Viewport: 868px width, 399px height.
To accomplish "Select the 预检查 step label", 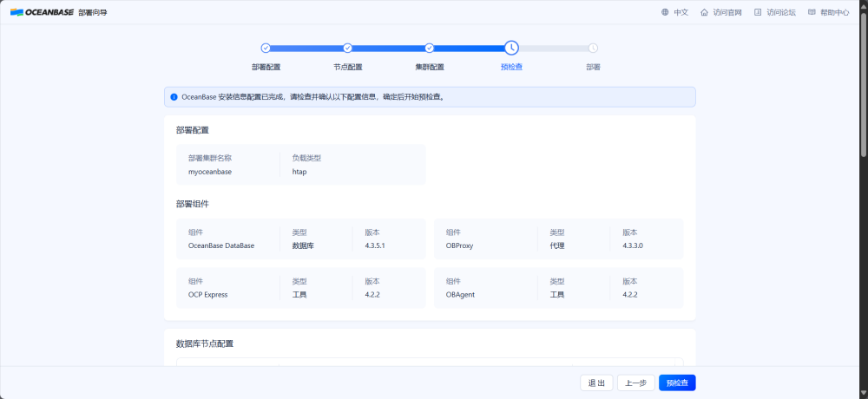I will coord(511,67).
